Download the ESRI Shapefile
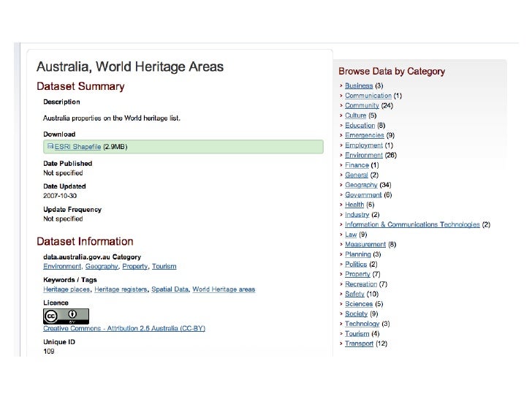This screenshot has height=399, width=532. coord(78,147)
